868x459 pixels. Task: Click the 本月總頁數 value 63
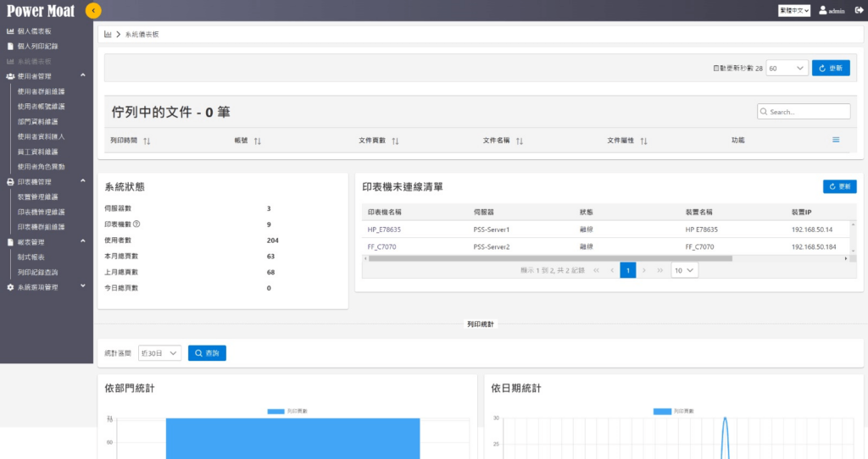coord(270,257)
